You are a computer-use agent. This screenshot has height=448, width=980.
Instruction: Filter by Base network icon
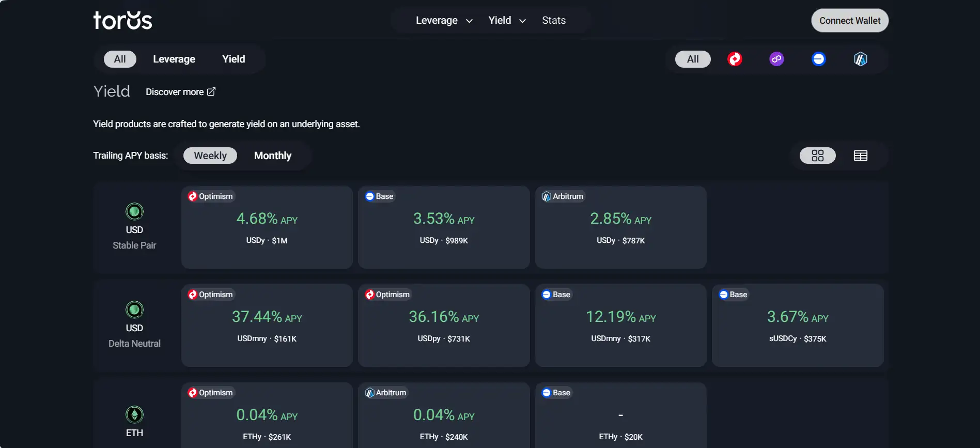click(x=818, y=59)
